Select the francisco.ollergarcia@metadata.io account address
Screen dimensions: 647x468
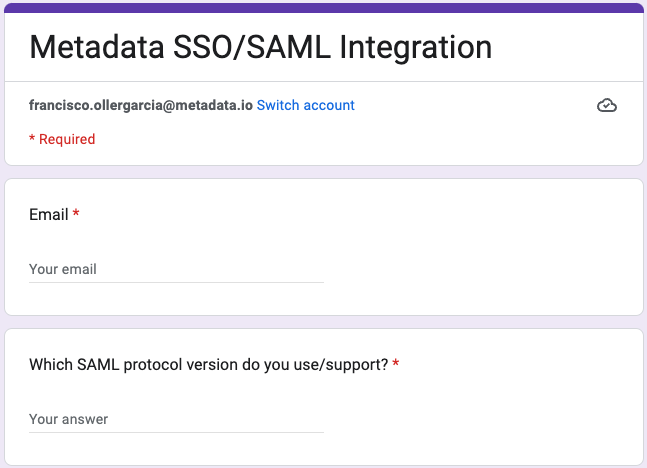click(140, 105)
